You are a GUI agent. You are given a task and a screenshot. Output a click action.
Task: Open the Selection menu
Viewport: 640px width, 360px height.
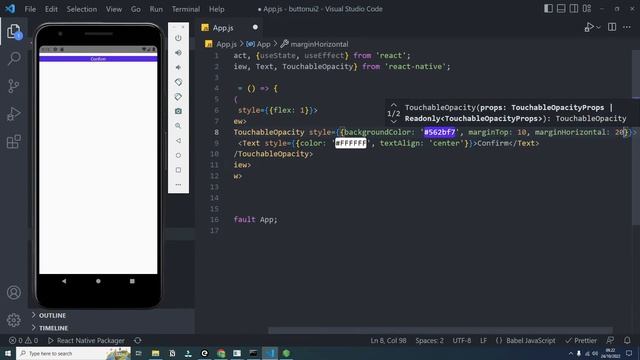pyautogui.click(x=82, y=9)
